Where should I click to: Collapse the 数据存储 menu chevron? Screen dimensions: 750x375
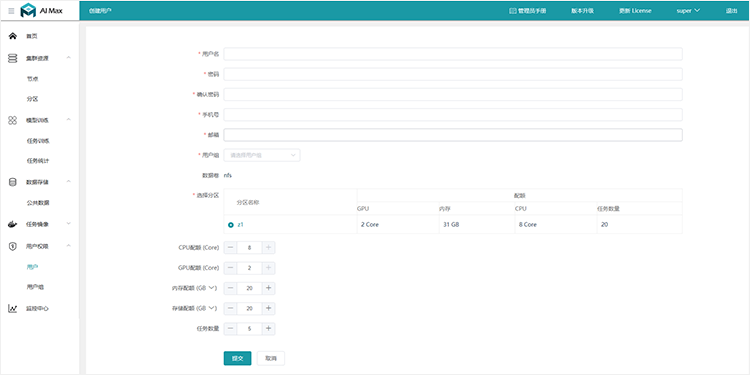68,181
